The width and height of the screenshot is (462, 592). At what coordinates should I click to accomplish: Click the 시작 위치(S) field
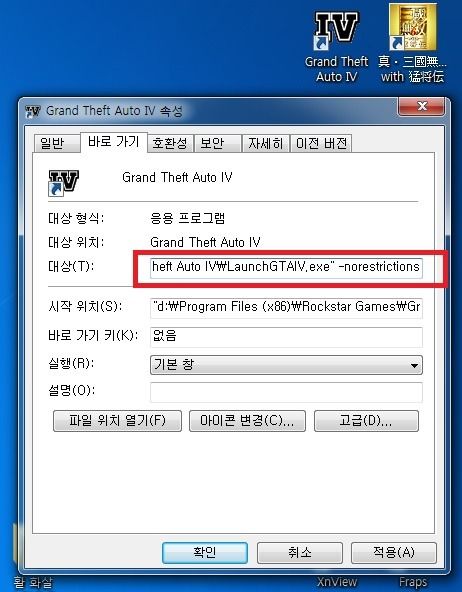tap(286, 307)
